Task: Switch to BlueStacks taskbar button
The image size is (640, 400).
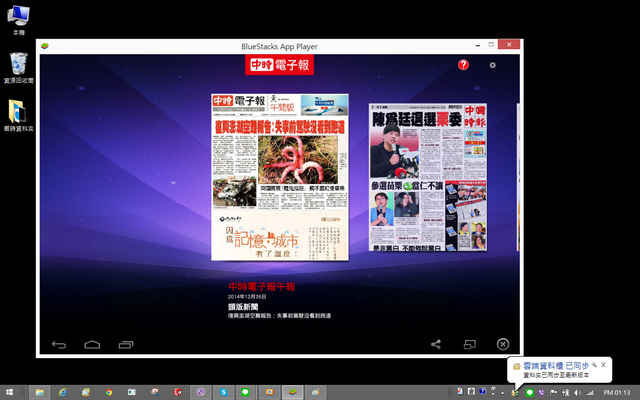Action: click(292, 393)
